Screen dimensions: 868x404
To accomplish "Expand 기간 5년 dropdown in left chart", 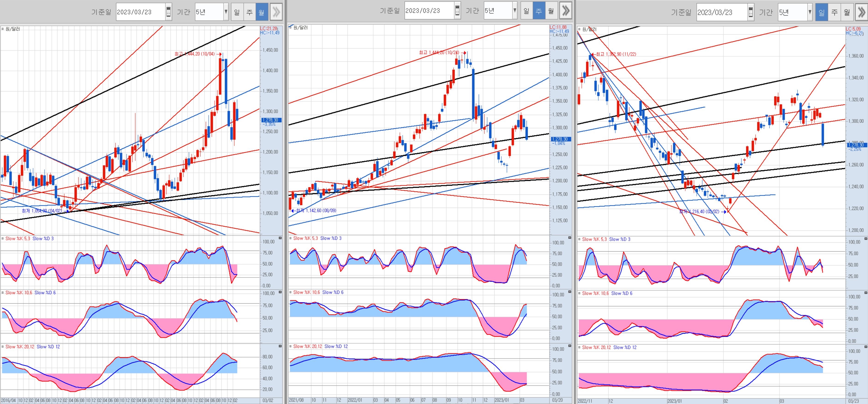I will pos(226,12).
